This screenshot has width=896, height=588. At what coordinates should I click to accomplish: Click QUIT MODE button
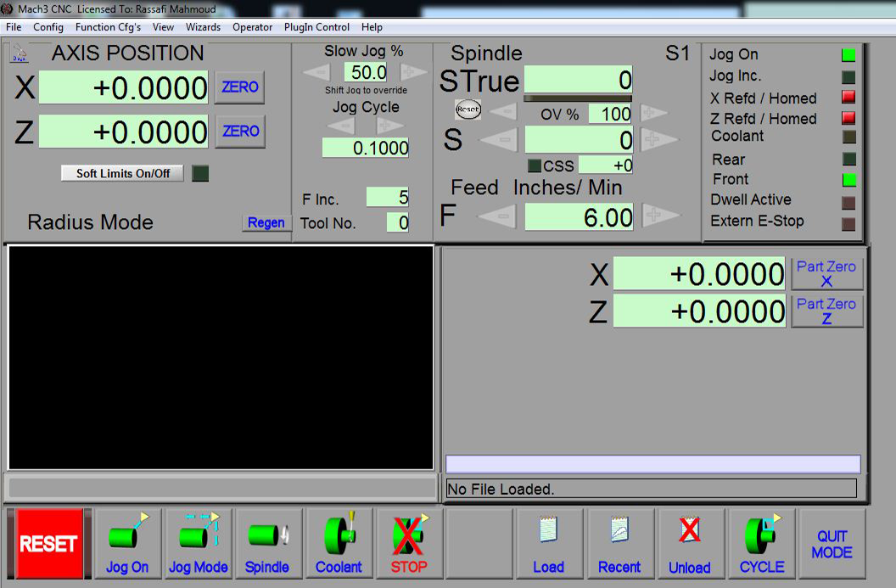[832, 543]
